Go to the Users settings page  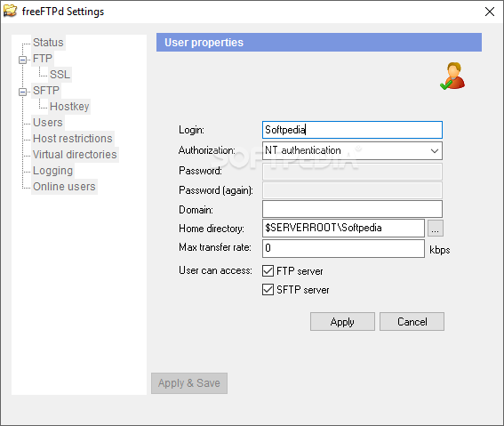(48, 123)
